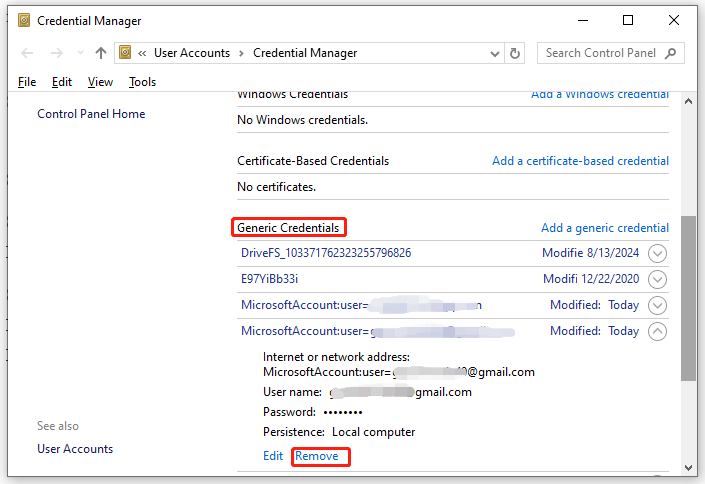Select Credential Manager breadcrumb segment
The image size is (705, 484).
pyautogui.click(x=305, y=53)
